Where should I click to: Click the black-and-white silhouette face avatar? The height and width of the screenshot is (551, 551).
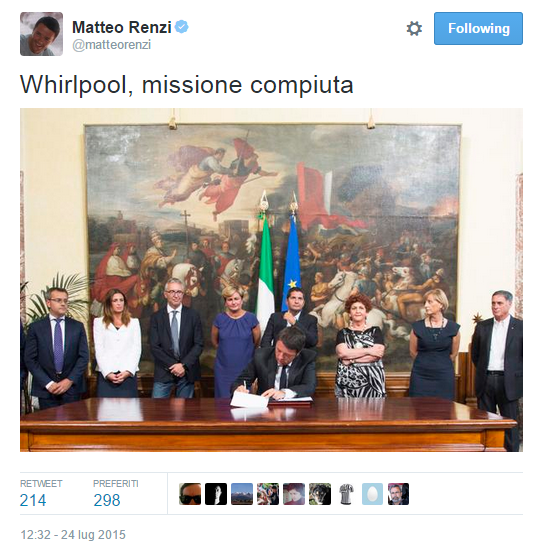click(216, 494)
